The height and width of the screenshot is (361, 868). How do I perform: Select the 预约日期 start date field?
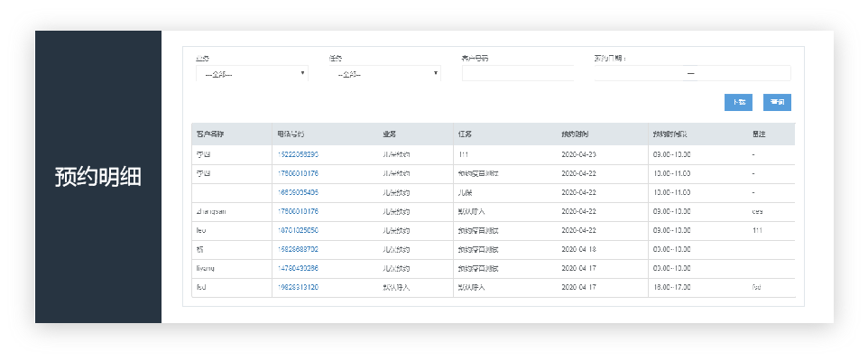tap(639, 74)
